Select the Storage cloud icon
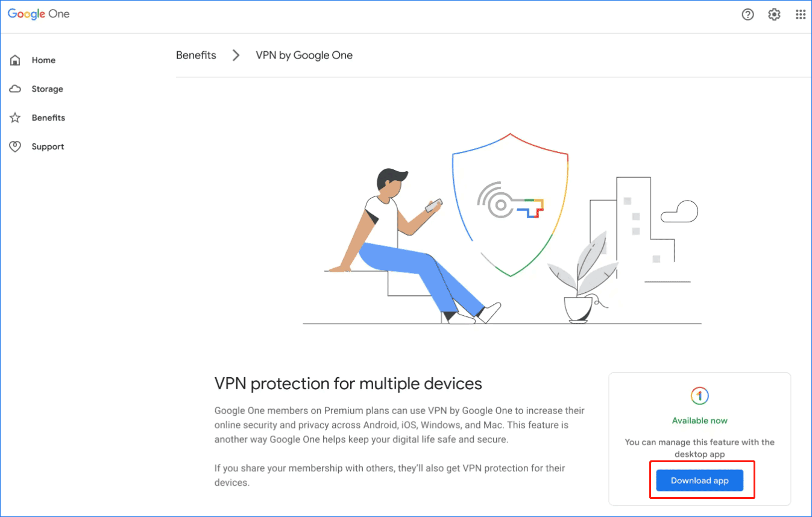The image size is (812, 517). click(x=15, y=89)
